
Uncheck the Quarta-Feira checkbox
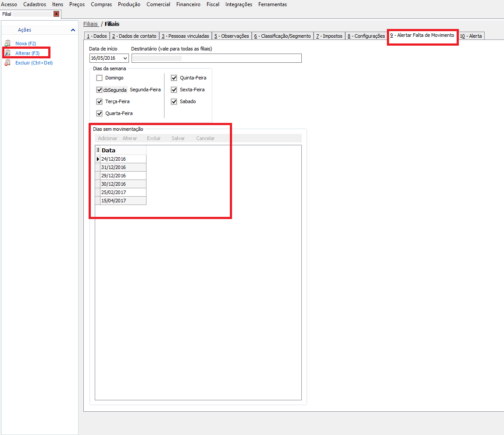[99, 113]
